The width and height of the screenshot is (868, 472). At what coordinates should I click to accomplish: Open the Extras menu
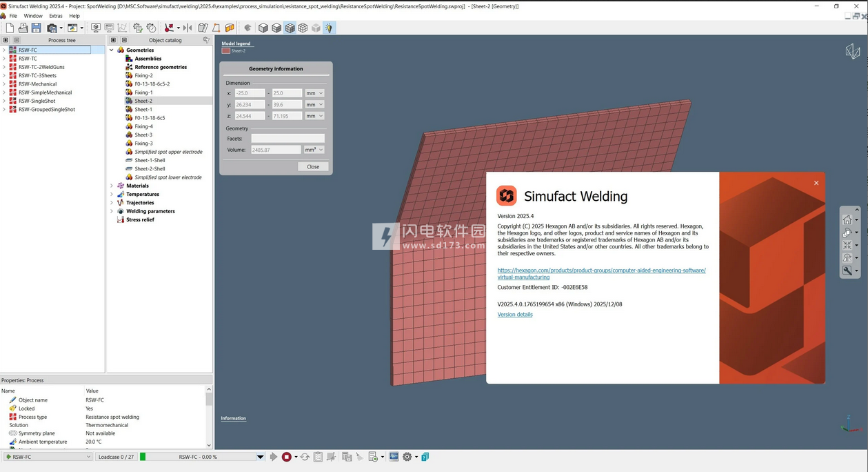click(x=56, y=16)
